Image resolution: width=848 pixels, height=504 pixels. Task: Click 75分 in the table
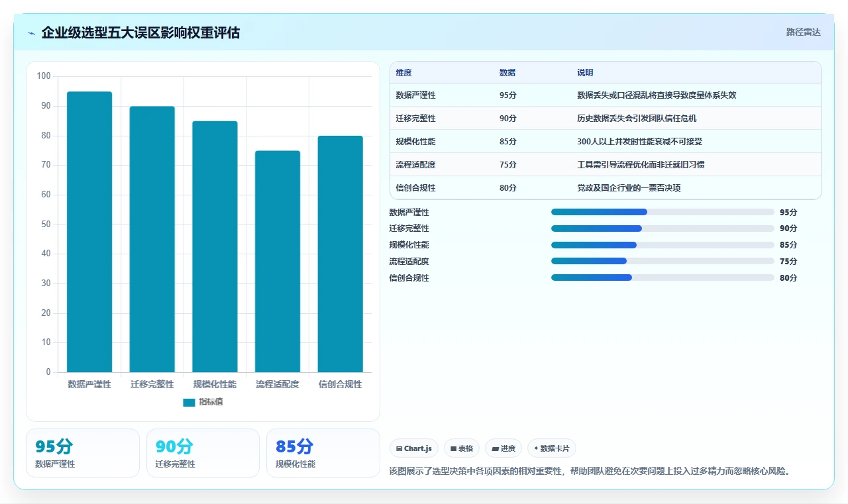[508, 165]
